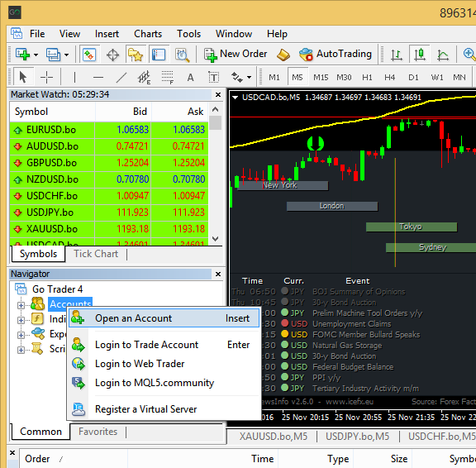The width and height of the screenshot is (476, 468).
Task: Select the Fibonacci retracement tool
Action: [x=167, y=78]
